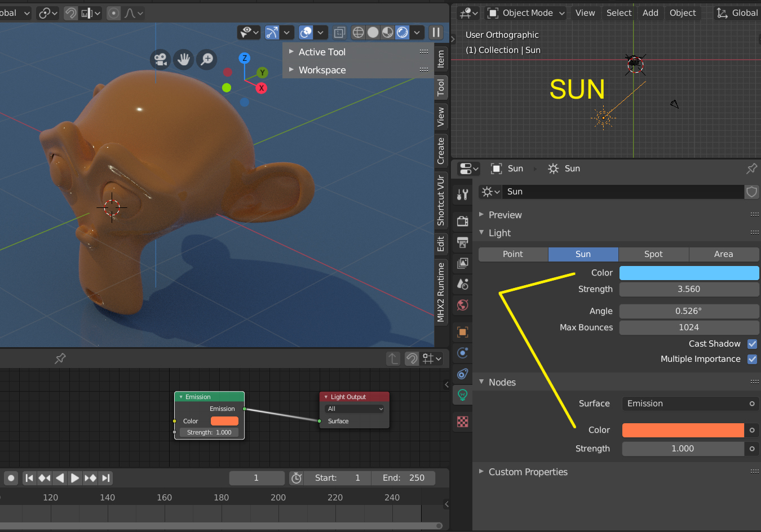
Task: Click the node editor parent tree arrow
Action: [x=393, y=358]
